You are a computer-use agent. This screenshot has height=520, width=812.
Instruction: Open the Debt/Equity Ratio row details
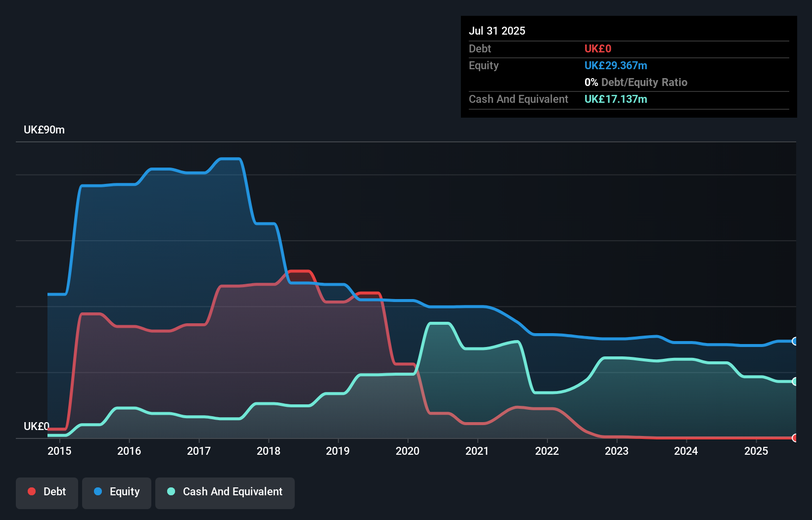tap(635, 82)
